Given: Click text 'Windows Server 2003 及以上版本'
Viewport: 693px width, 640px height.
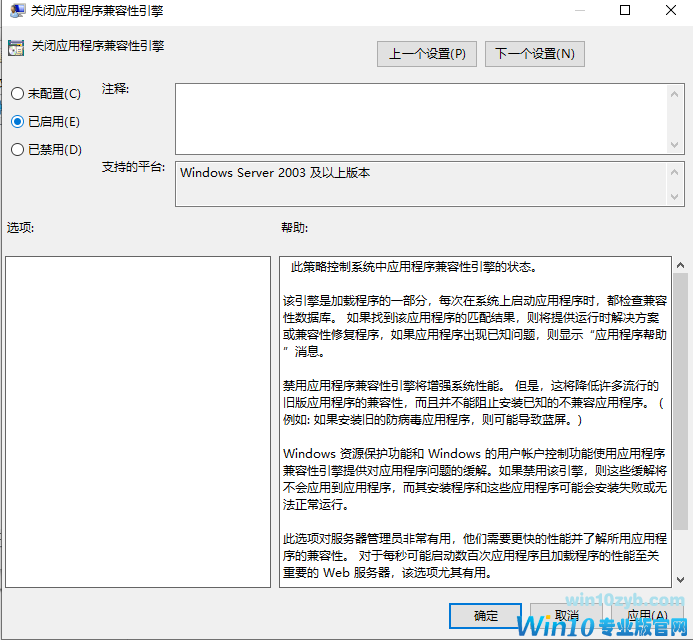Looking at the screenshot, I should point(275,172).
